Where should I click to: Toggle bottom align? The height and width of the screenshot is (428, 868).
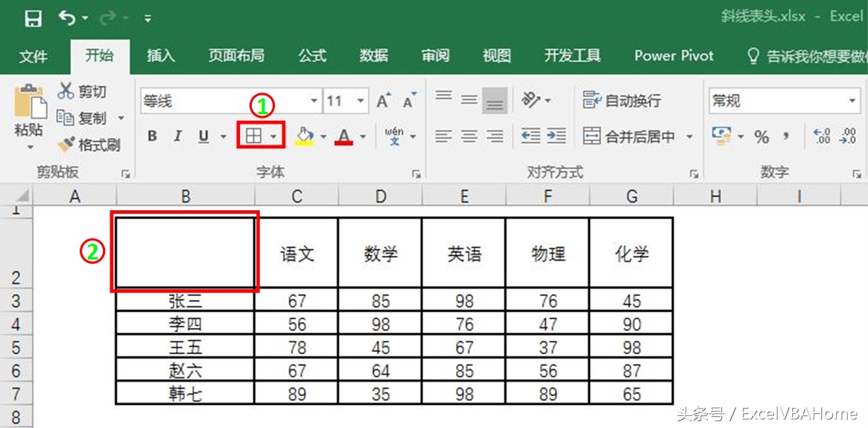click(494, 101)
